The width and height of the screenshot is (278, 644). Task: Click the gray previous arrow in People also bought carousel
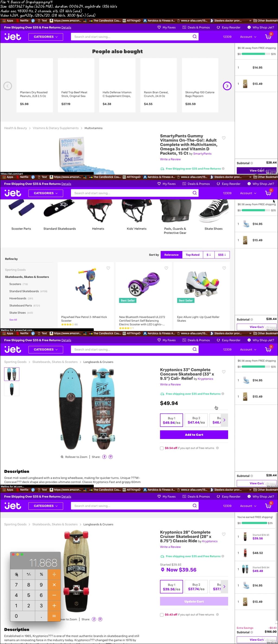(x=8, y=86)
